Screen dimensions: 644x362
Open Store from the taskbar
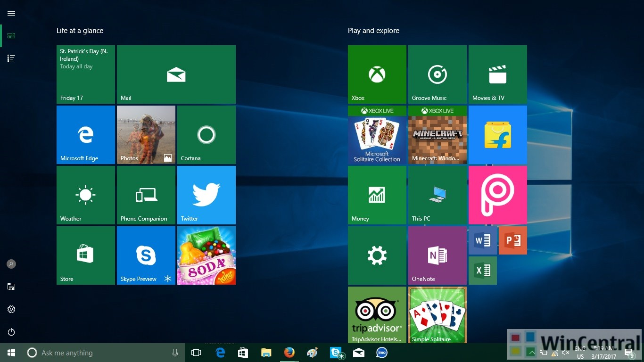pyautogui.click(x=243, y=353)
